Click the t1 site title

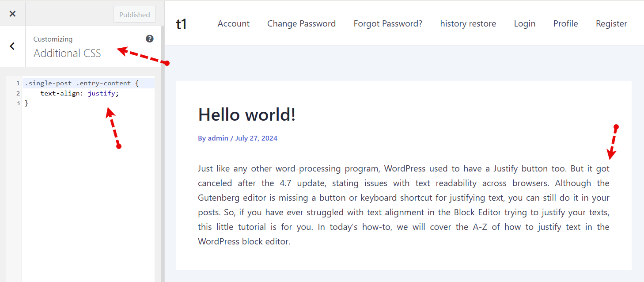tap(182, 24)
